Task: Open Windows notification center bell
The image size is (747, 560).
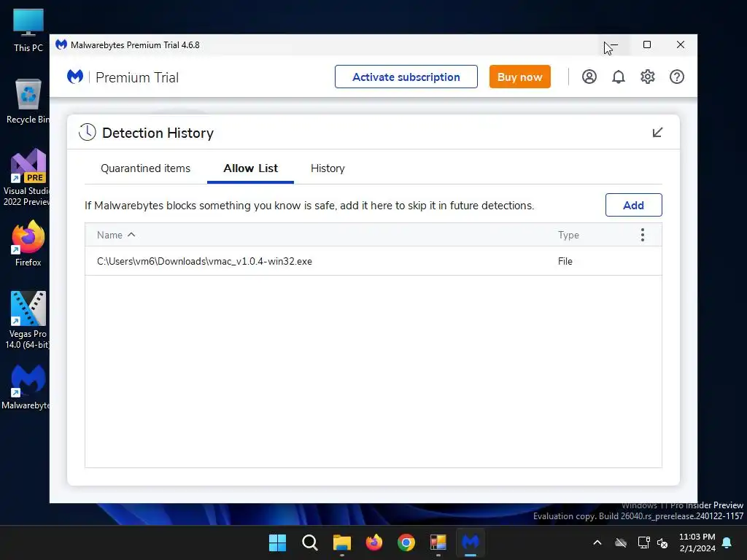Action: 727,542
